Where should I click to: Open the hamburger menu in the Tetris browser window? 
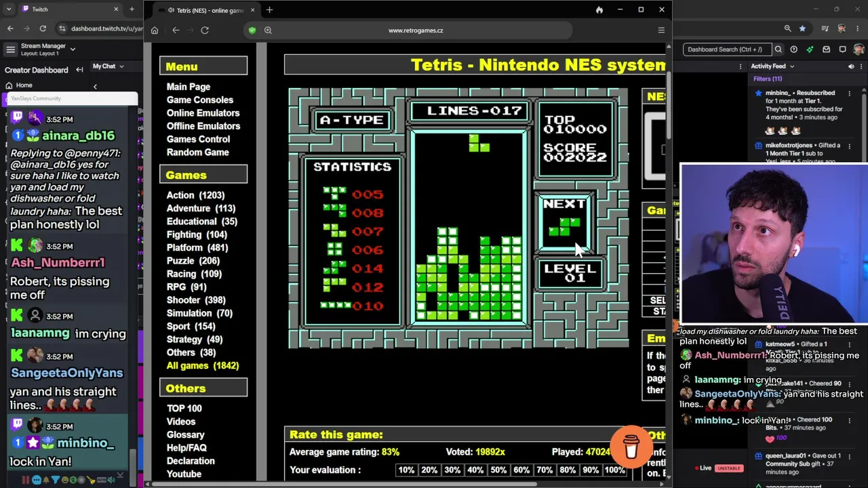661,30
